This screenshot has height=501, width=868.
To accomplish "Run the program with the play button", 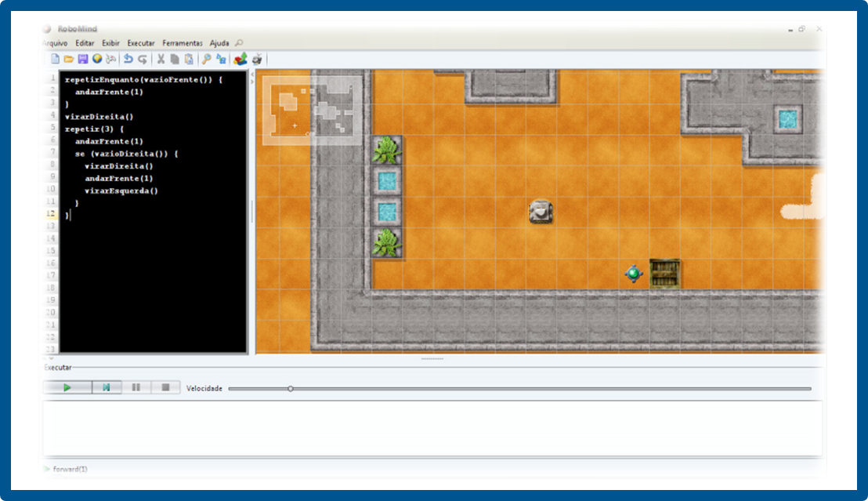I will pyautogui.click(x=67, y=387).
